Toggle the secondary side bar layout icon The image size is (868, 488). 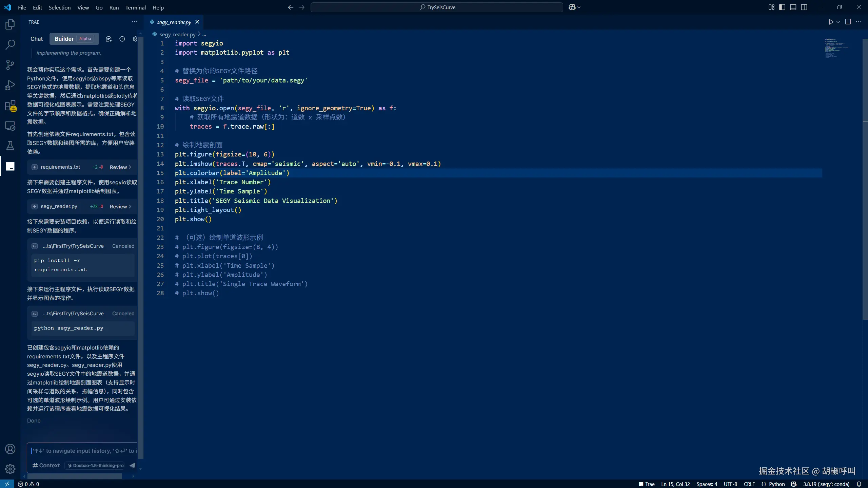(x=804, y=7)
